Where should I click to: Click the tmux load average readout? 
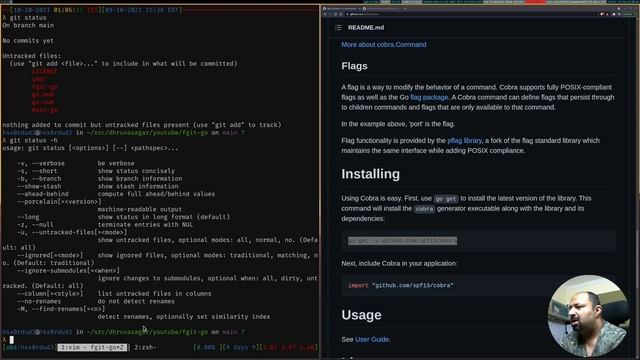coord(289,347)
